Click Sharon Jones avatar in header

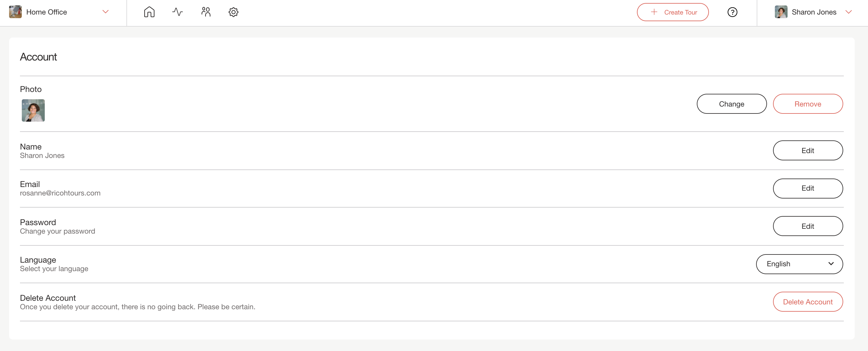click(781, 12)
